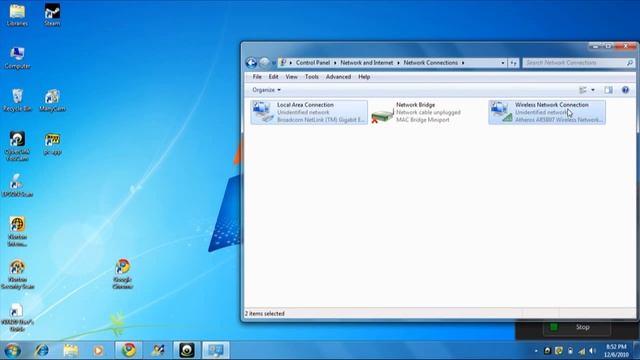Click the 'MAC Bridge Miniport' text
This screenshot has height=360, width=640.
coord(422,120)
